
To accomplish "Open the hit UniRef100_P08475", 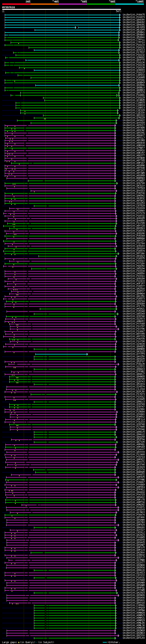I will [x=133, y=15].
